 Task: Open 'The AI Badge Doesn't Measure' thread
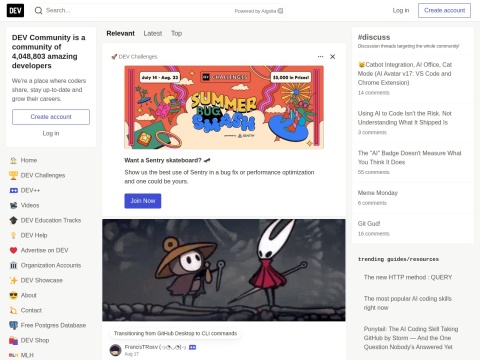point(409,158)
